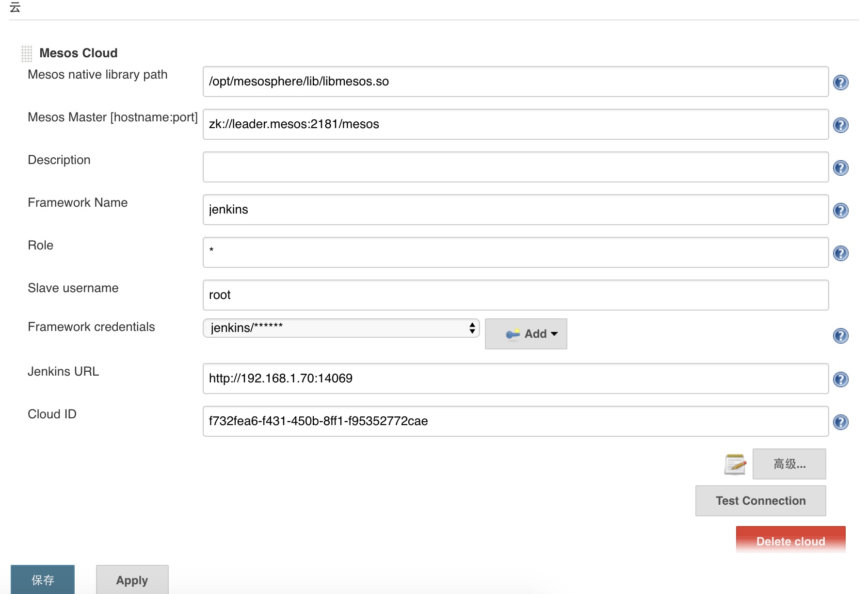
Task: Show help for Cloud ID
Action: pos(840,422)
